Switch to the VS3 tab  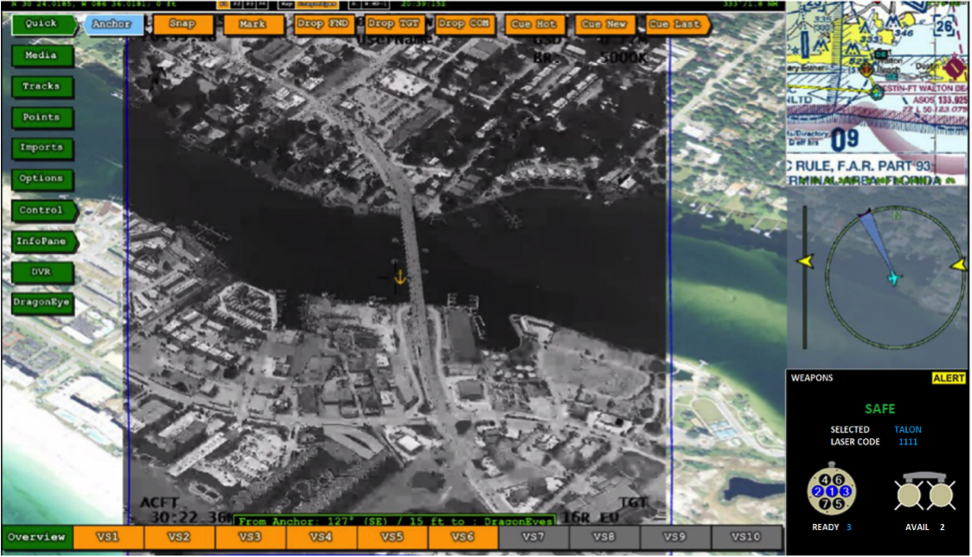250,537
